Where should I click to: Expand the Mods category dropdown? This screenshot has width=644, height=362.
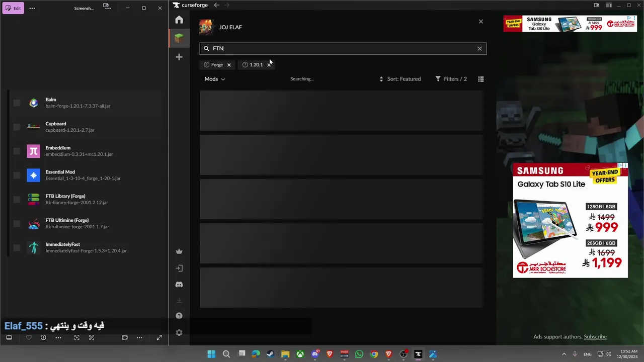coord(215,79)
